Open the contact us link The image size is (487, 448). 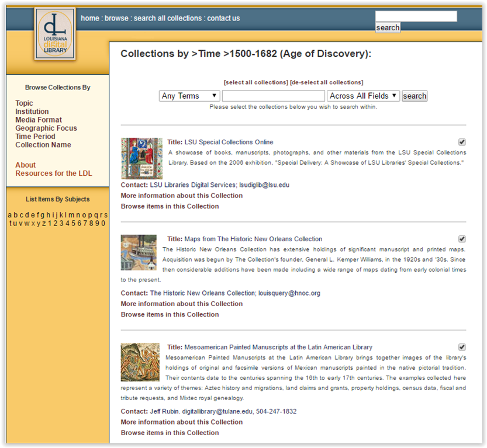(223, 18)
